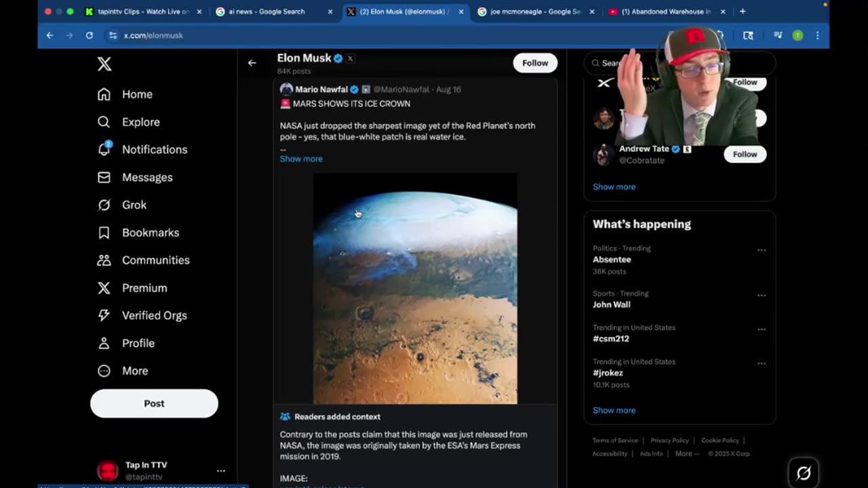Open the Aug 16 post timestamp
This screenshot has height=488, width=868.
tap(448, 89)
